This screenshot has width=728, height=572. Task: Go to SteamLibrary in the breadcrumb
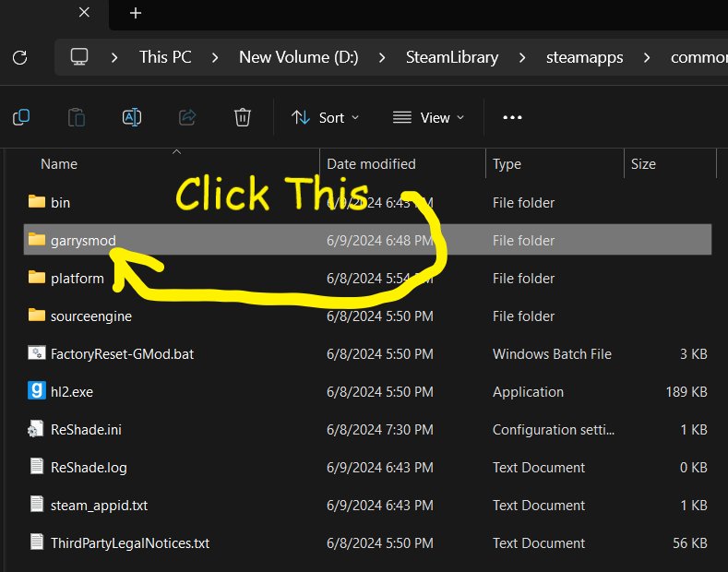tap(452, 57)
